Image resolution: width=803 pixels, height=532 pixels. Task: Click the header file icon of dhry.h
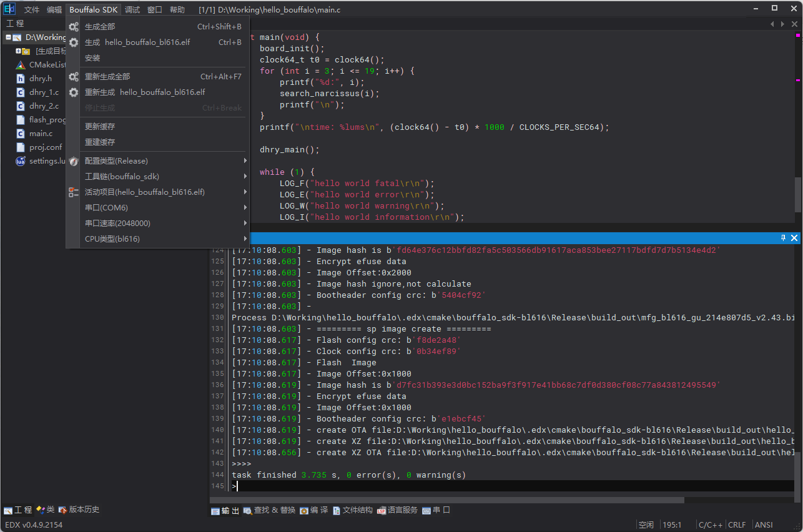coord(21,79)
